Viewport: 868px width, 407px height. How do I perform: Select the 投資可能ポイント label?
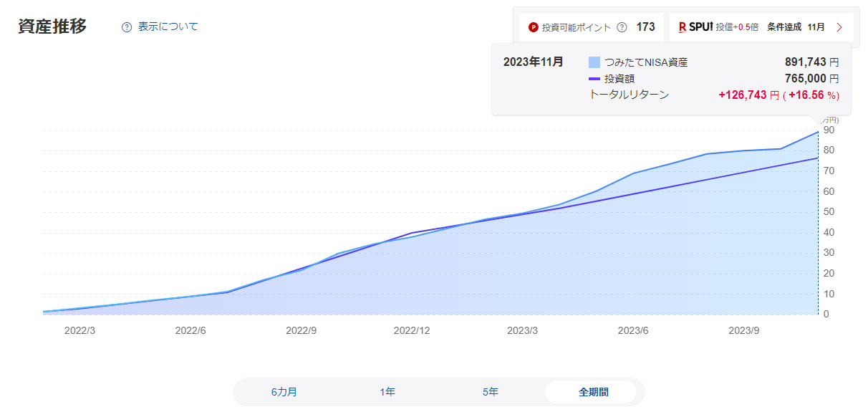pos(577,27)
